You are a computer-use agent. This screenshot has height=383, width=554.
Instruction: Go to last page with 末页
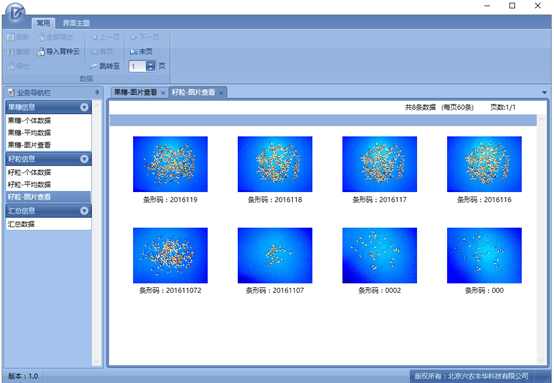point(141,52)
